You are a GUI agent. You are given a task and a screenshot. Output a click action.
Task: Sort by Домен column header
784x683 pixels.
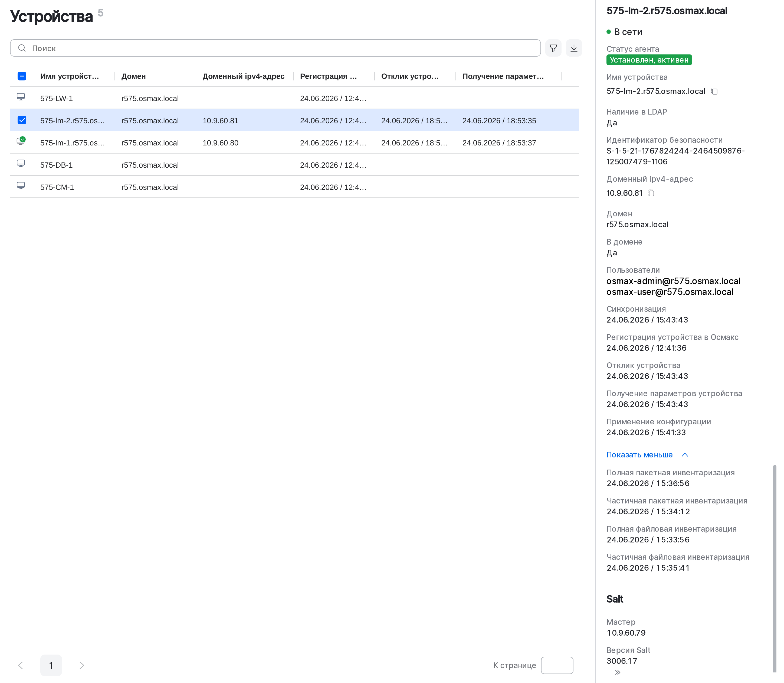pyautogui.click(x=134, y=76)
